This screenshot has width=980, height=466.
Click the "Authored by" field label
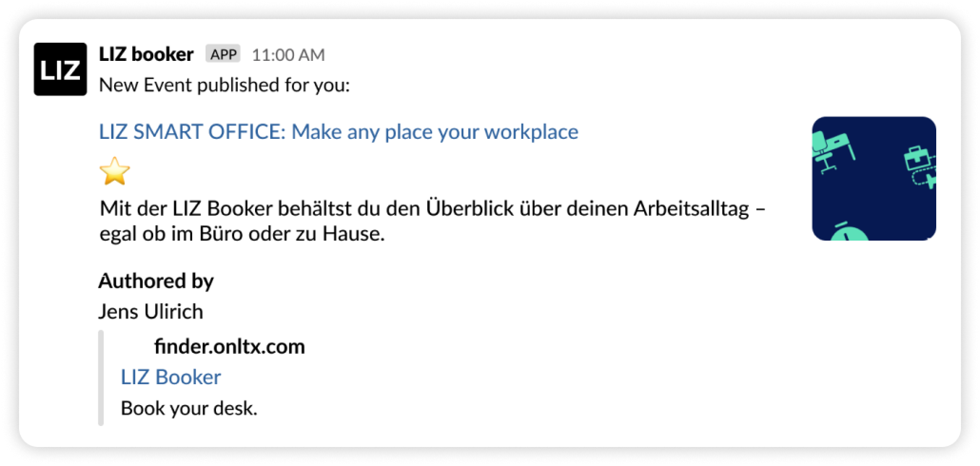click(x=156, y=281)
